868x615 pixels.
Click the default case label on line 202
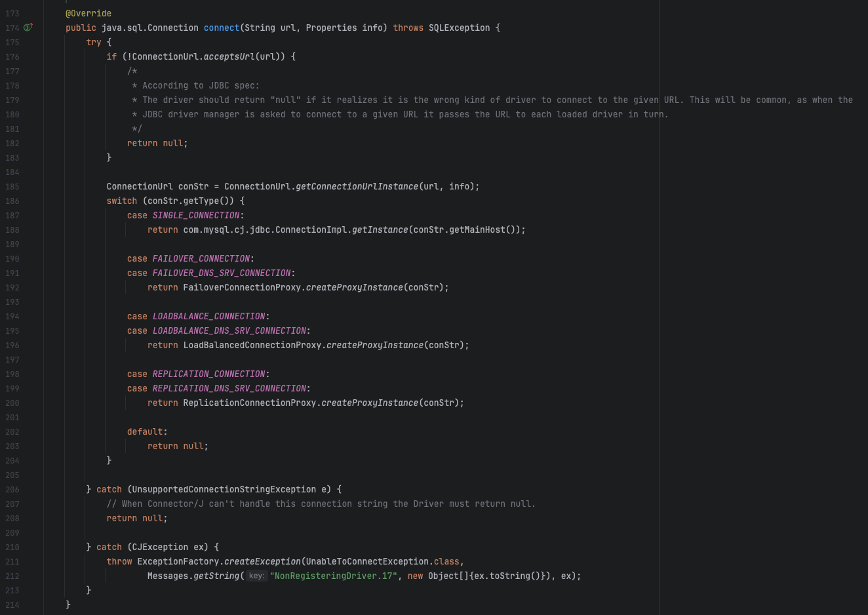pos(144,431)
